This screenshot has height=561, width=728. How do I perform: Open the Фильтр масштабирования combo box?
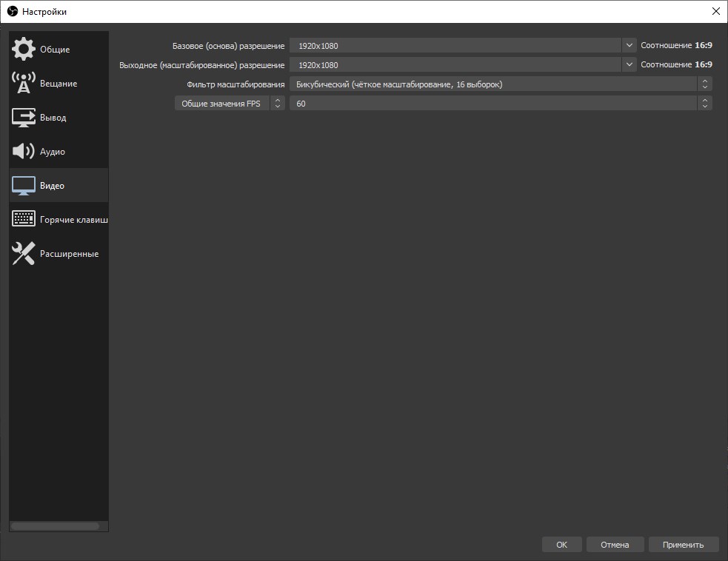[x=500, y=84]
